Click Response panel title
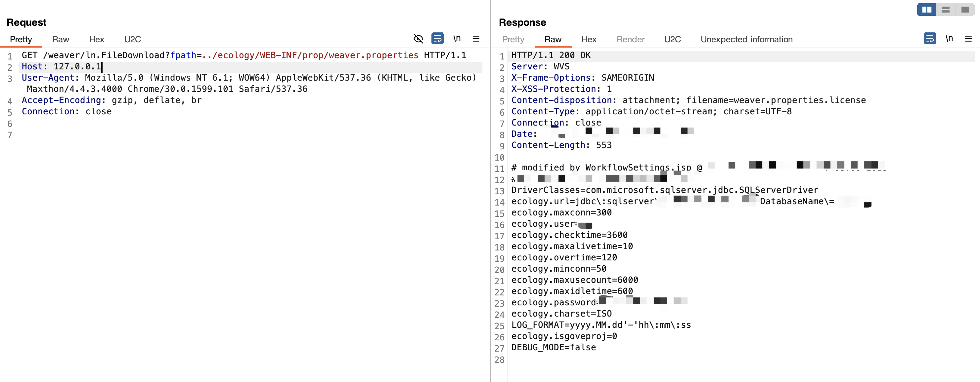 pos(522,22)
